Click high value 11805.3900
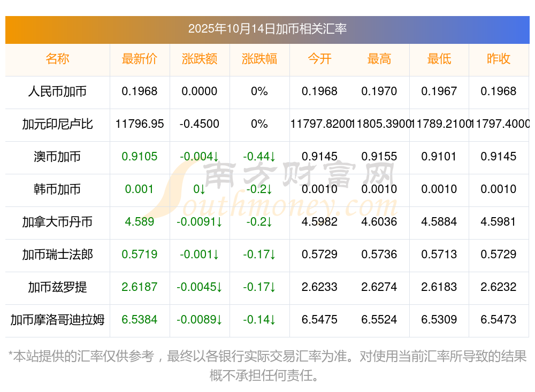535x392 pixels. click(x=381, y=124)
